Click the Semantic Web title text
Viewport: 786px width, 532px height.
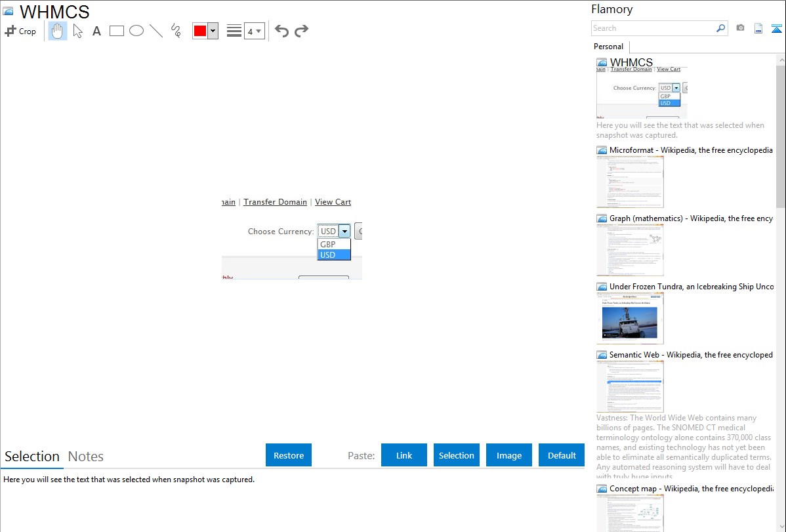tap(691, 354)
